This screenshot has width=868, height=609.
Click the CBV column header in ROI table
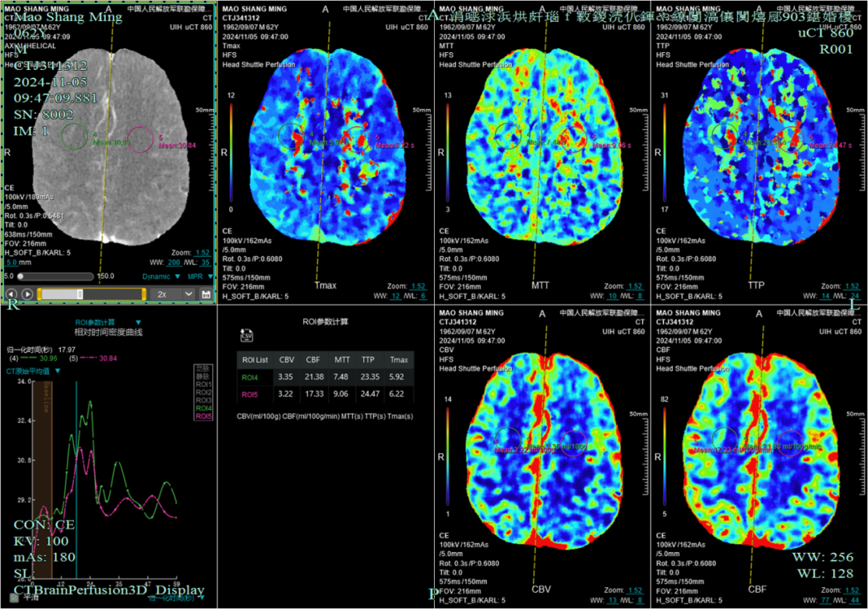pos(286,360)
